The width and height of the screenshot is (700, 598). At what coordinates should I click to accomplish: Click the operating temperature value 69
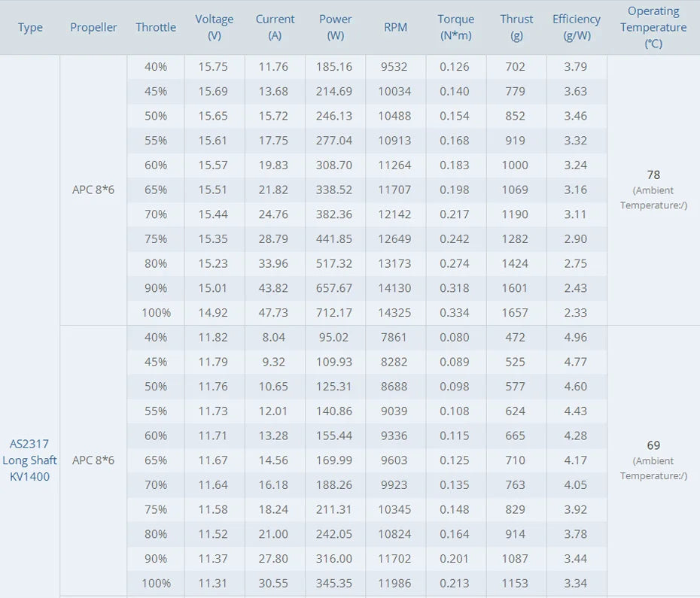653,445
